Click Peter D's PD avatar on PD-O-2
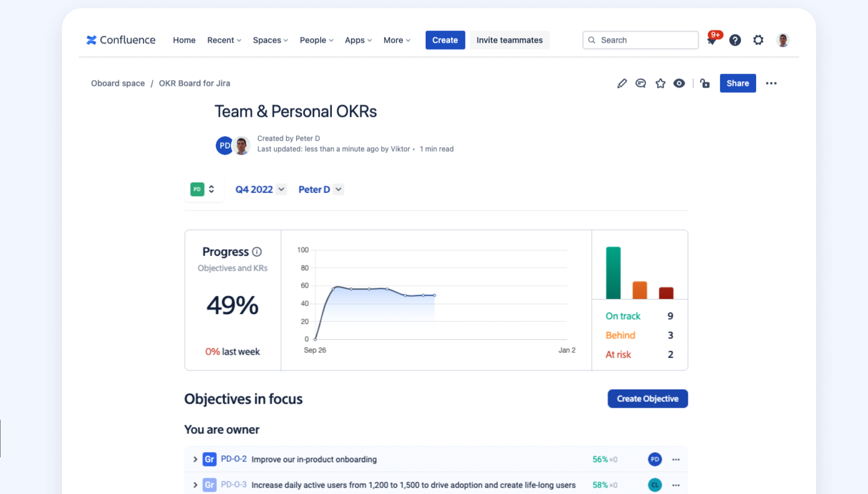The image size is (868, 494). coord(655,459)
